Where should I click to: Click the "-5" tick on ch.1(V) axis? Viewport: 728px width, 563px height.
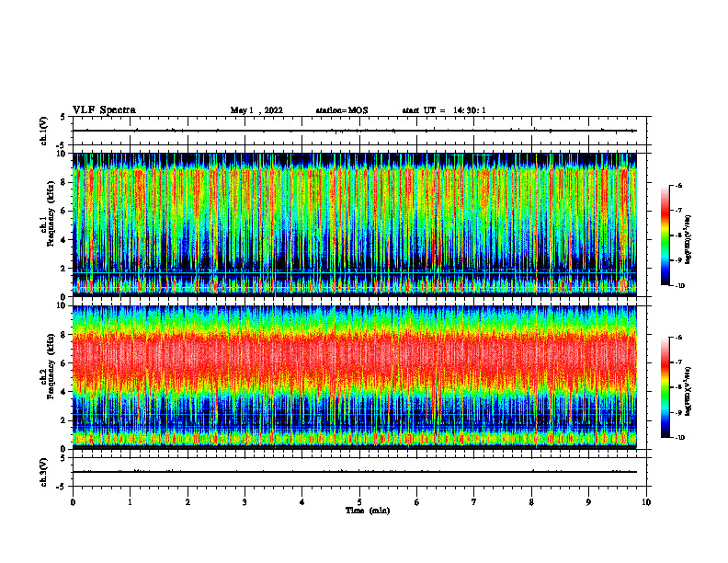pyautogui.click(x=62, y=145)
